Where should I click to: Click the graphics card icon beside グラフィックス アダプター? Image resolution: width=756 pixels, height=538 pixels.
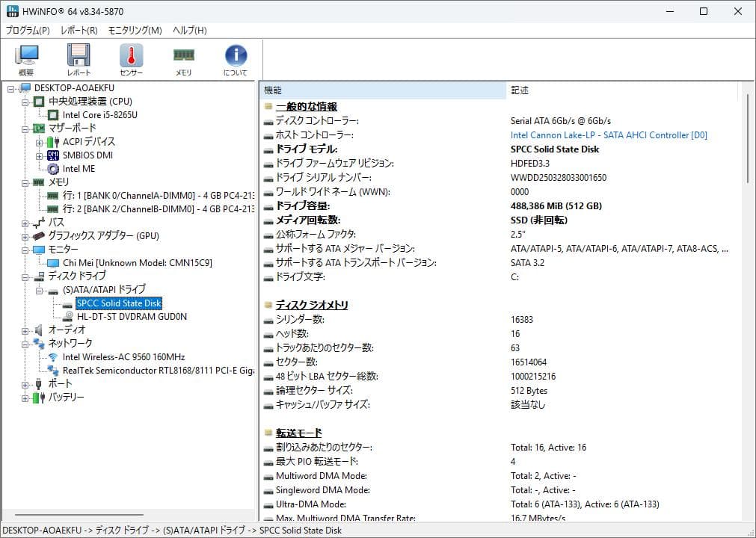point(39,236)
